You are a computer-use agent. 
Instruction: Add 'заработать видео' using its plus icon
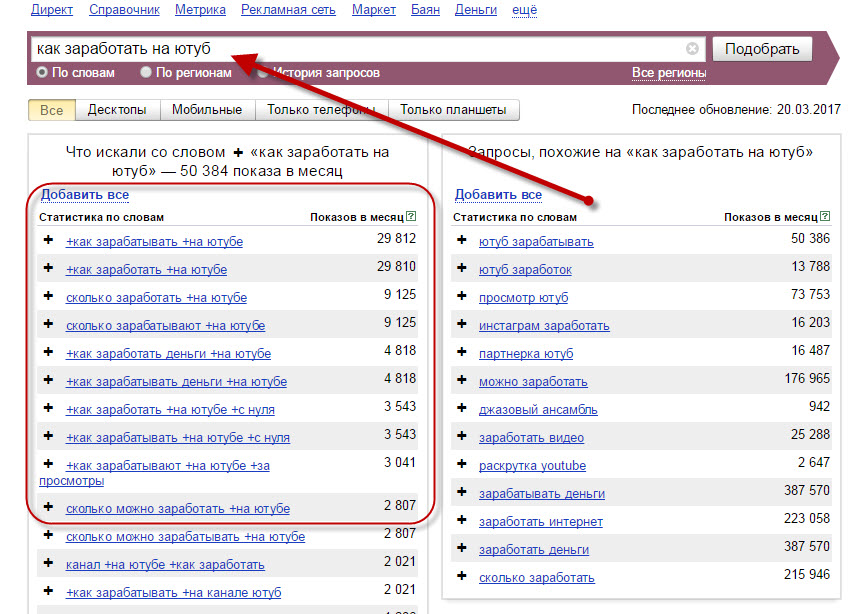[462, 436]
